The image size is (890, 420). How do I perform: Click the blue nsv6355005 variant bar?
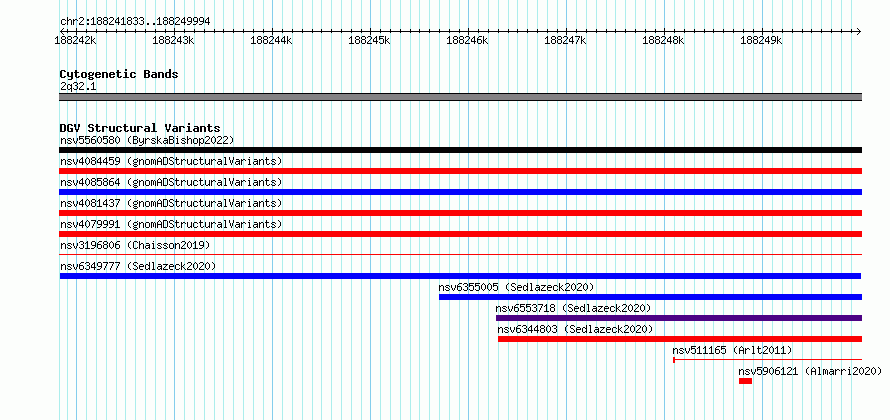point(650,297)
